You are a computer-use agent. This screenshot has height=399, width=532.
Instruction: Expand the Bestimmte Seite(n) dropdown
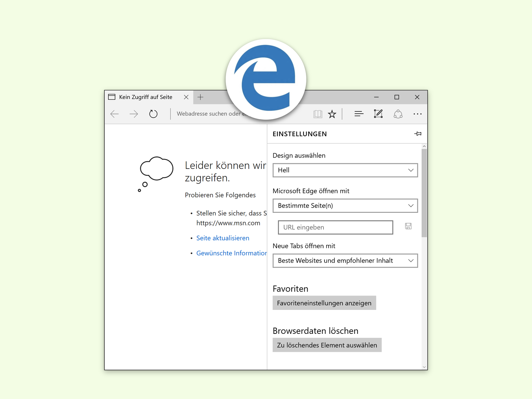click(345, 205)
